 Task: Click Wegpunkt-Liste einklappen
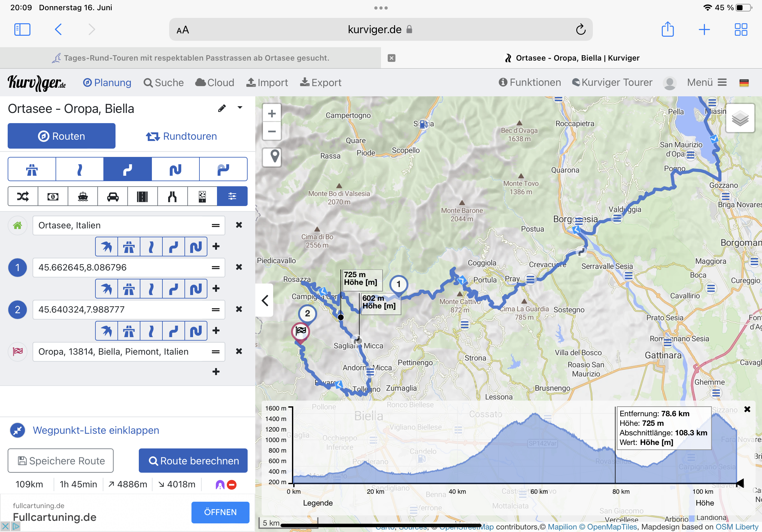click(96, 430)
